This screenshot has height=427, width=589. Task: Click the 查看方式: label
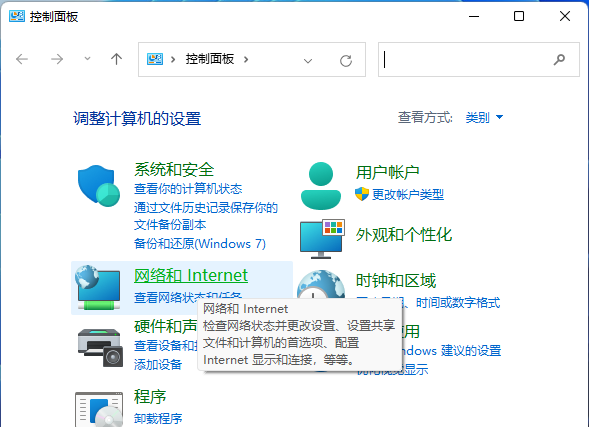click(x=425, y=118)
